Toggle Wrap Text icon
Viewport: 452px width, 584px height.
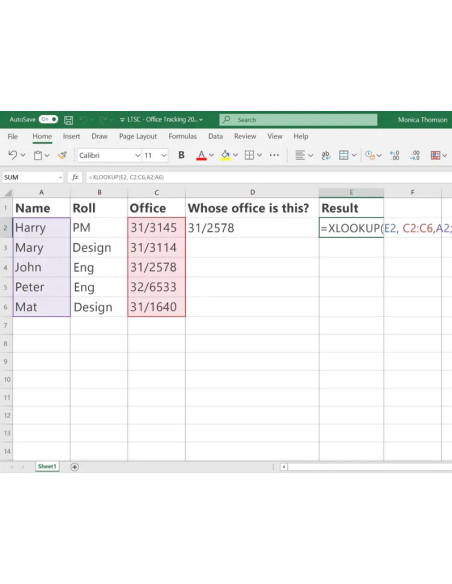click(x=326, y=155)
